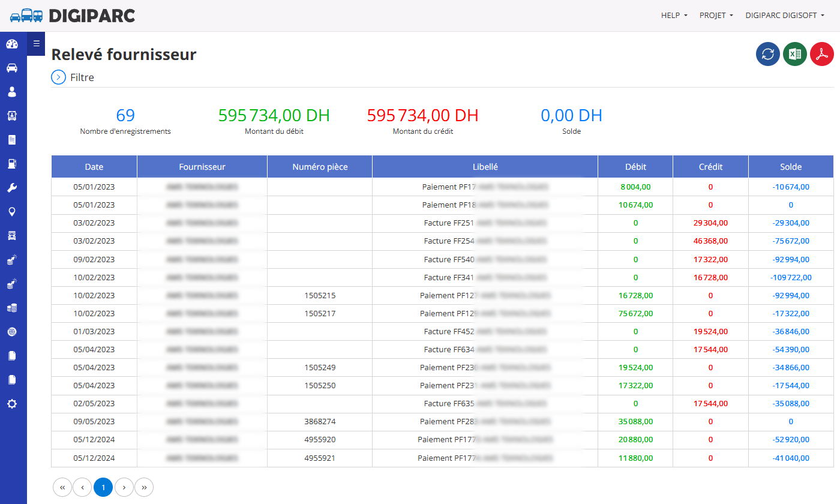Image resolution: width=840 pixels, height=504 pixels.
Task: Open the PROJET dropdown menu
Action: pyautogui.click(x=716, y=16)
